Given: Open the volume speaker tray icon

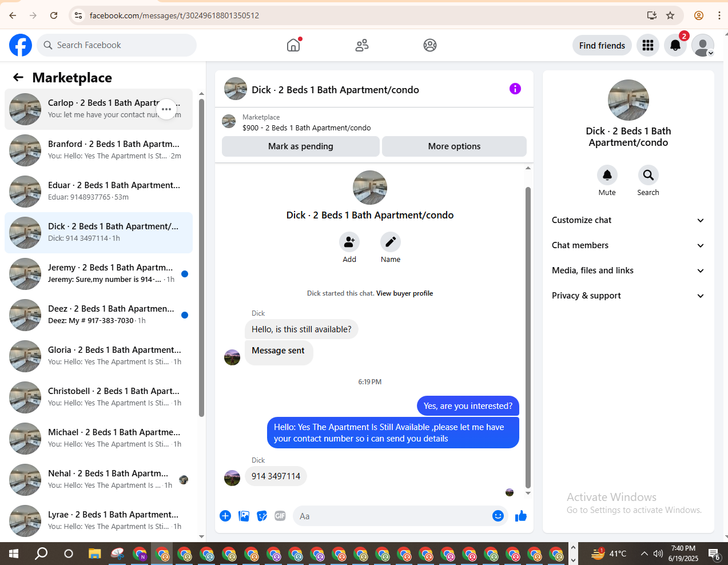Looking at the screenshot, I should tap(658, 554).
